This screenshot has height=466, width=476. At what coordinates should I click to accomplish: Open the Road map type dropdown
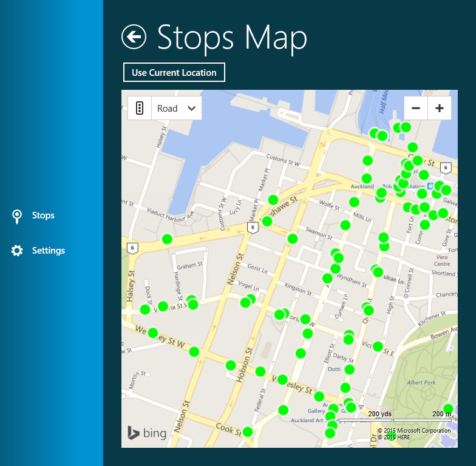click(x=176, y=108)
